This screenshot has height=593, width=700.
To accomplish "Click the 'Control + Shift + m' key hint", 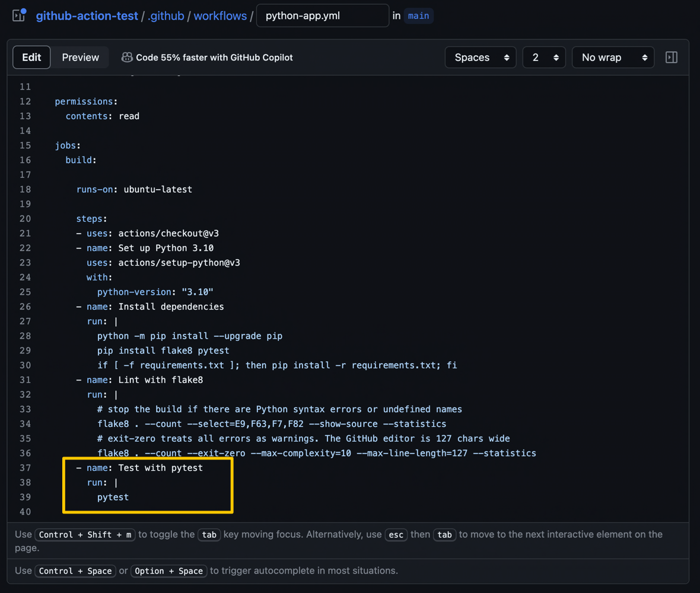I will coord(85,534).
